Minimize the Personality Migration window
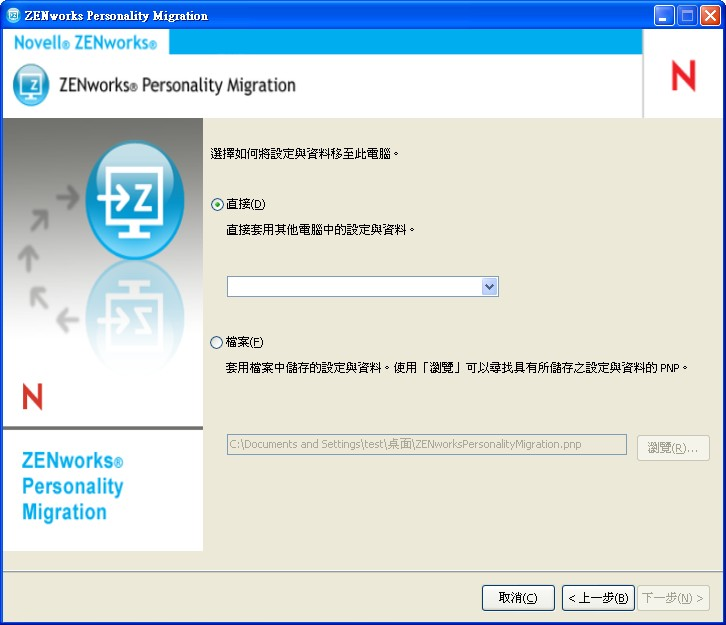This screenshot has width=726, height=625. pyautogui.click(x=663, y=16)
